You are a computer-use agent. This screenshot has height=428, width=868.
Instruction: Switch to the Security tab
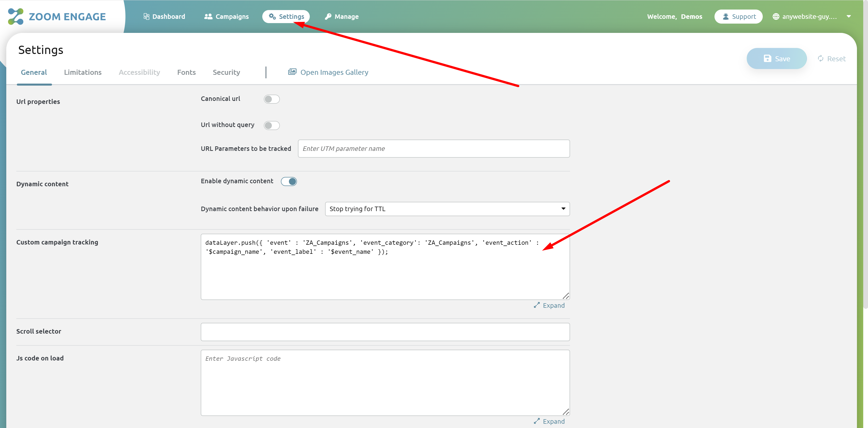[x=226, y=72]
